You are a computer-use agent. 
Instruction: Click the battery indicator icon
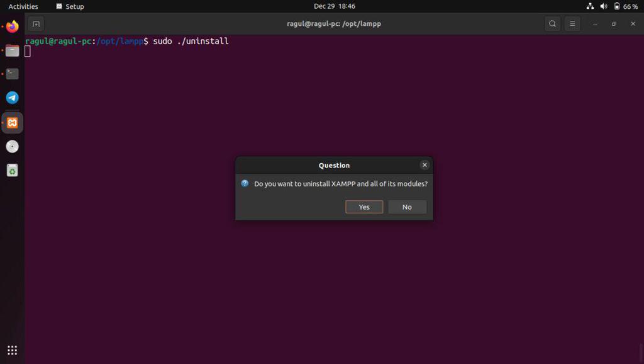click(616, 6)
